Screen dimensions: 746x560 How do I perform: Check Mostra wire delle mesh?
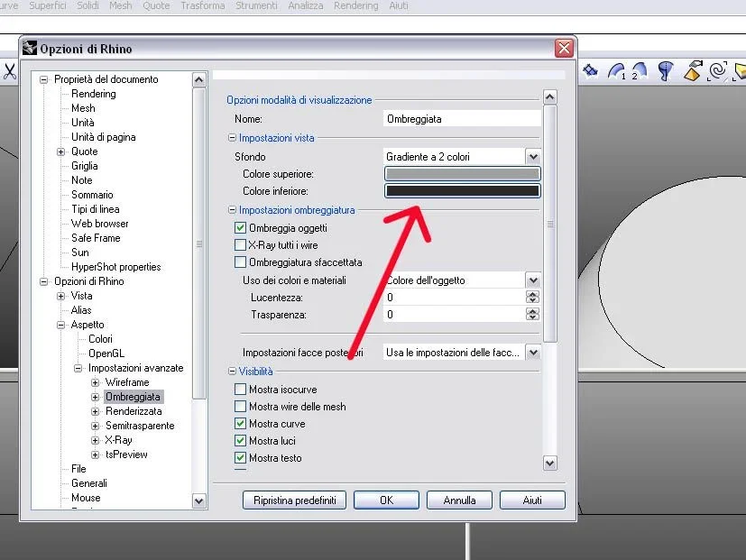pos(240,407)
